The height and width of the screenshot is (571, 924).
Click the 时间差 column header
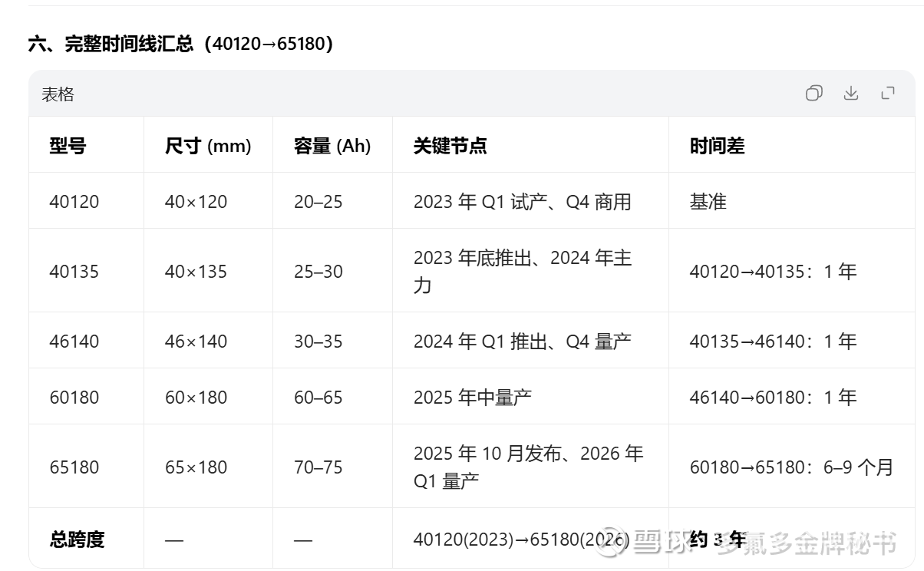[717, 146]
